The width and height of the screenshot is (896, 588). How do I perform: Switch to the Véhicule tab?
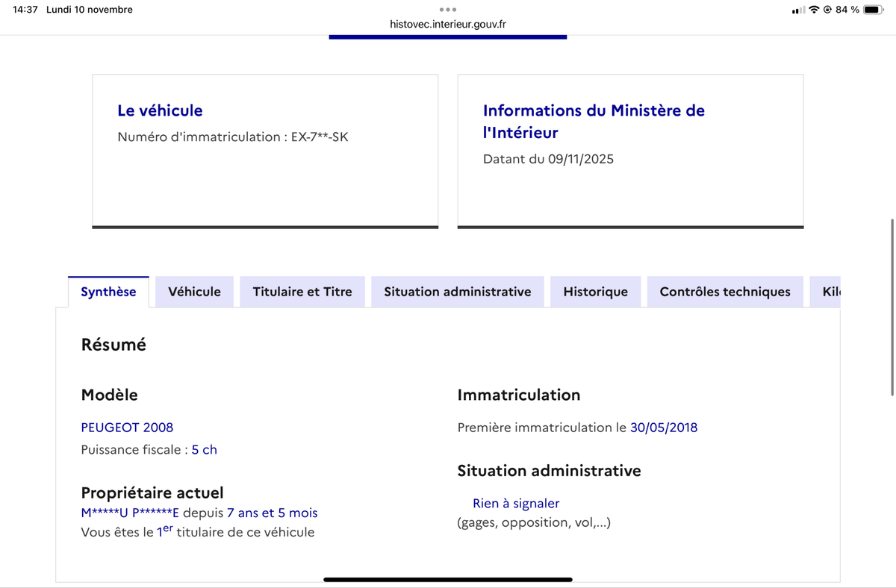pyautogui.click(x=195, y=292)
